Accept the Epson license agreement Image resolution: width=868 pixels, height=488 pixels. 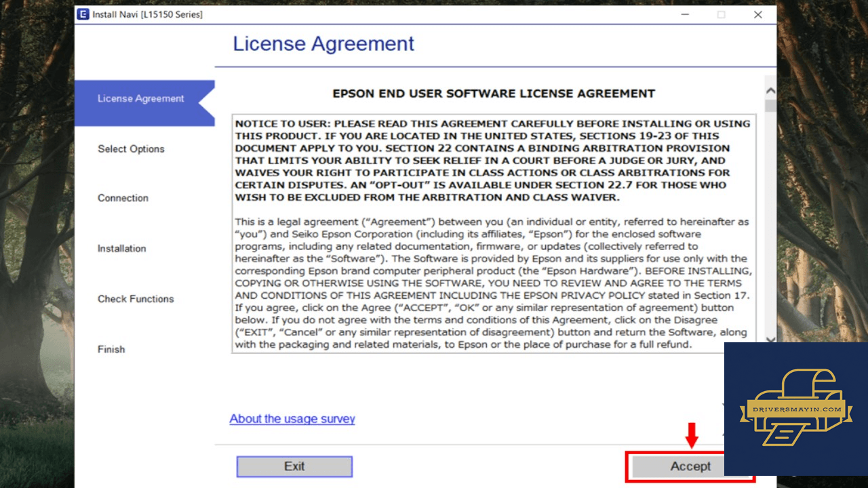click(x=690, y=466)
